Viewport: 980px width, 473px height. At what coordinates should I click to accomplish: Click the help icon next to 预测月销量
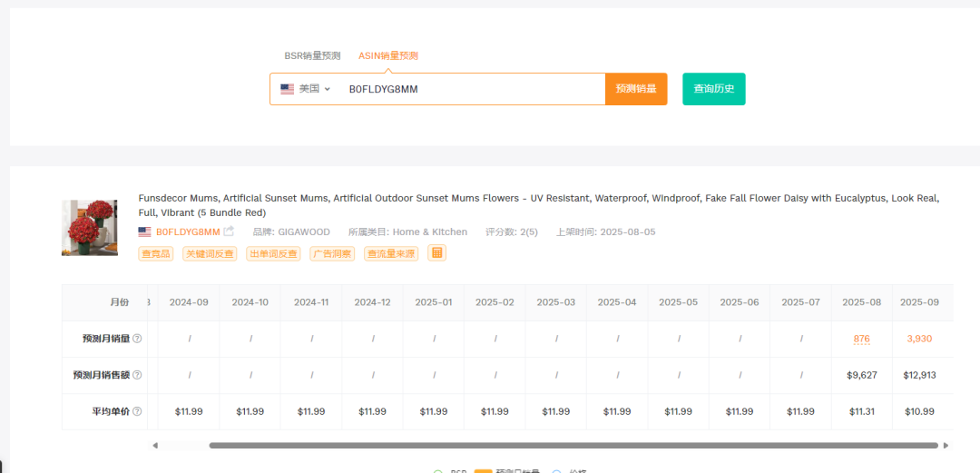(x=138, y=339)
